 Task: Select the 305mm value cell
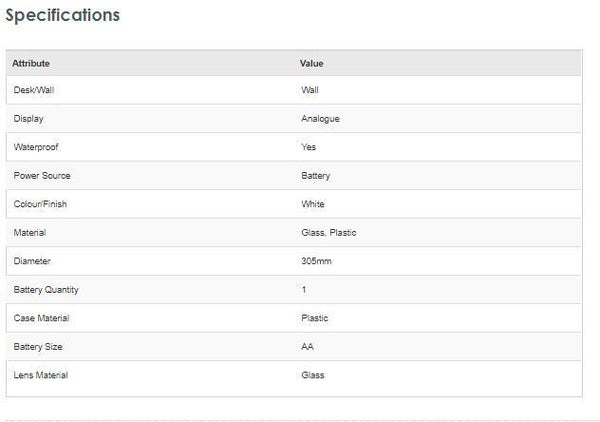(316, 261)
